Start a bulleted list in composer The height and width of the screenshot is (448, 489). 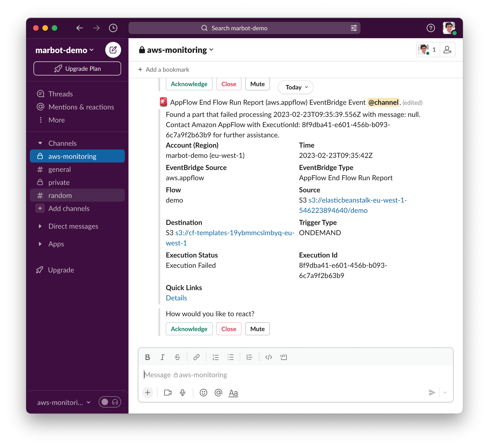231,357
